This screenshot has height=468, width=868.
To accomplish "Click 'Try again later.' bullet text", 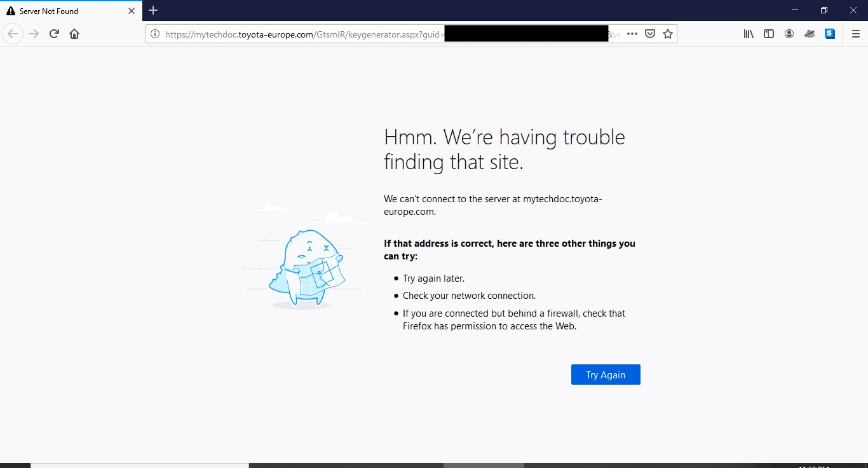I will 433,279.
